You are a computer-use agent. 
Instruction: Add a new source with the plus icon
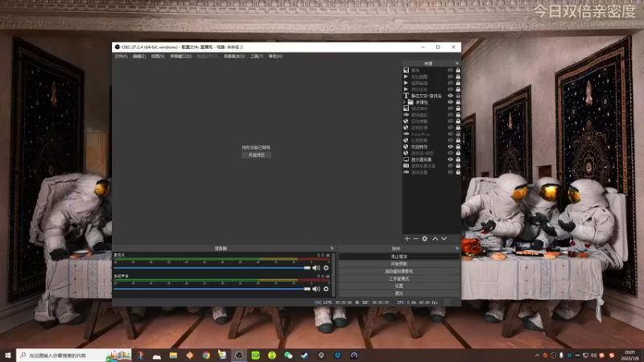(x=407, y=238)
